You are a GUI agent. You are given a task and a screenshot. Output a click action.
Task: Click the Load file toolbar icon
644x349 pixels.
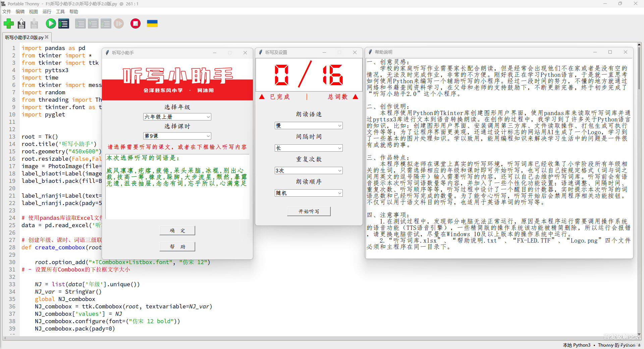point(21,23)
